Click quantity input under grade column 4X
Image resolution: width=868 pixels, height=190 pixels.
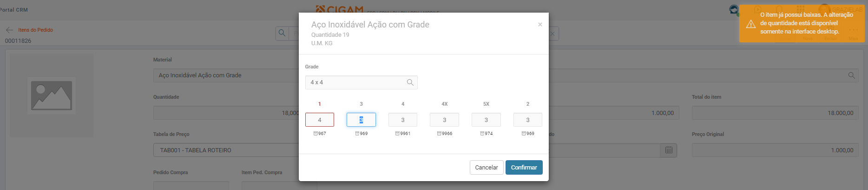tap(444, 120)
